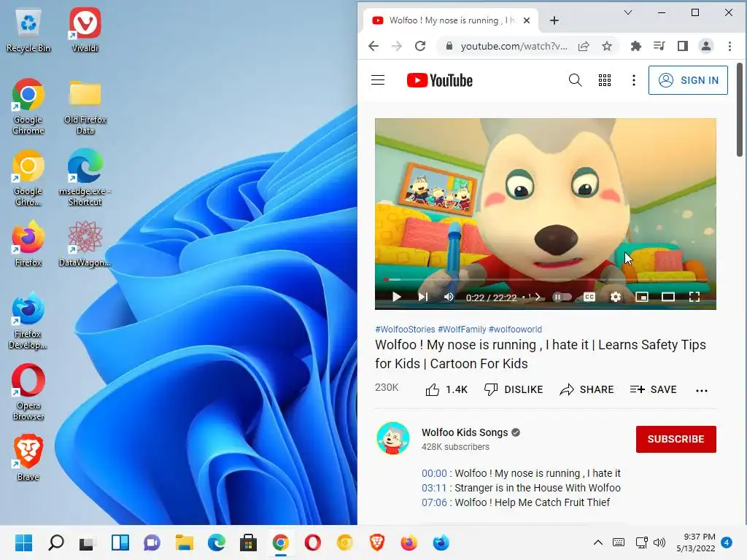The width and height of the screenshot is (747, 560).
Task: Open taskbar search
Action: (55, 542)
